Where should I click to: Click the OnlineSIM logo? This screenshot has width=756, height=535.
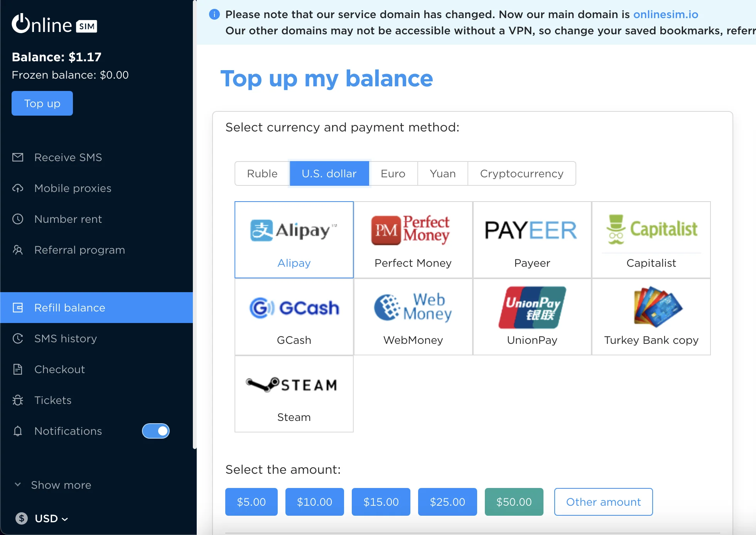click(x=54, y=24)
